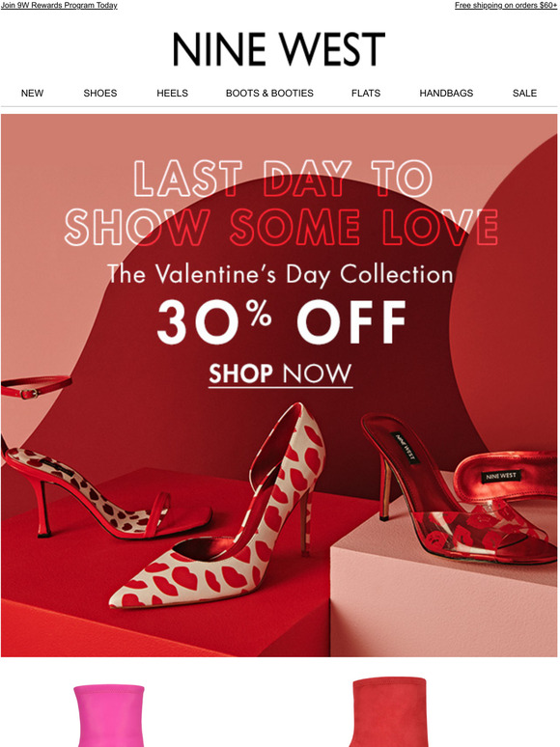This screenshot has height=747, width=560.
Task: Click the SHOP NOW link
Action: [280, 373]
